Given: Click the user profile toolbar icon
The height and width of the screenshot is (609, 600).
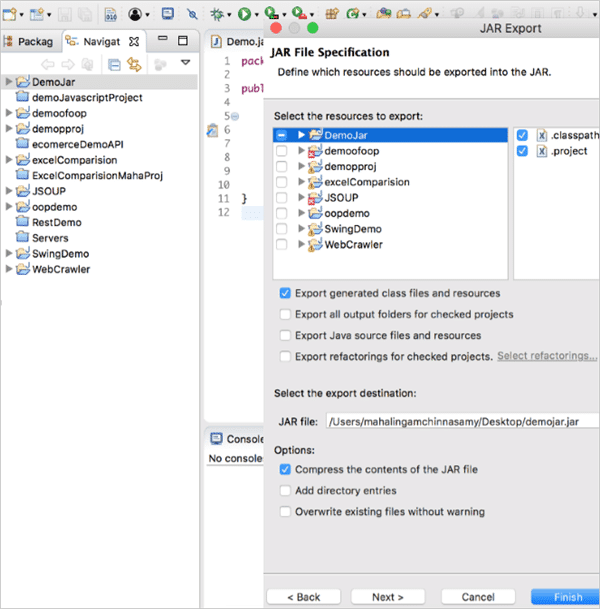Looking at the screenshot, I should [135, 14].
